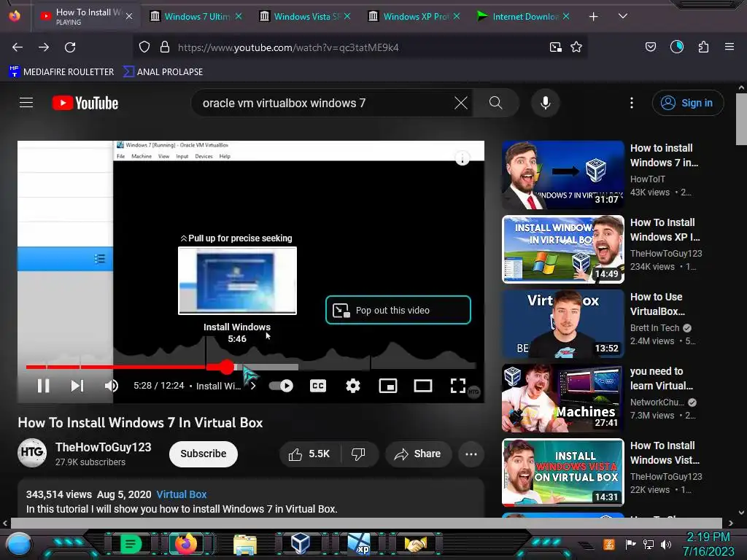Open MEDIAFIRE ROULETTER bookmark
This screenshot has height=560, width=747.
(x=61, y=72)
